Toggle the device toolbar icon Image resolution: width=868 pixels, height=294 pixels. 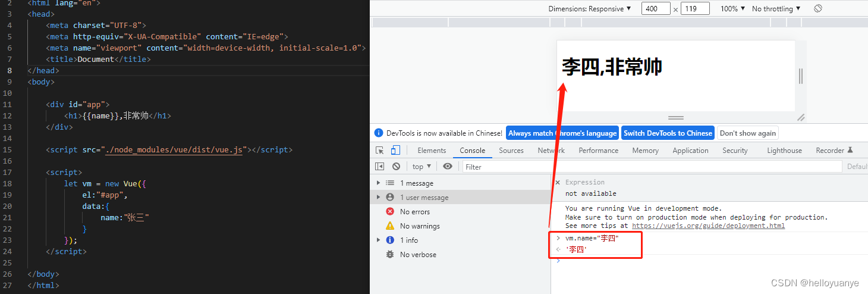pyautogui.click(x=395, y=151)
